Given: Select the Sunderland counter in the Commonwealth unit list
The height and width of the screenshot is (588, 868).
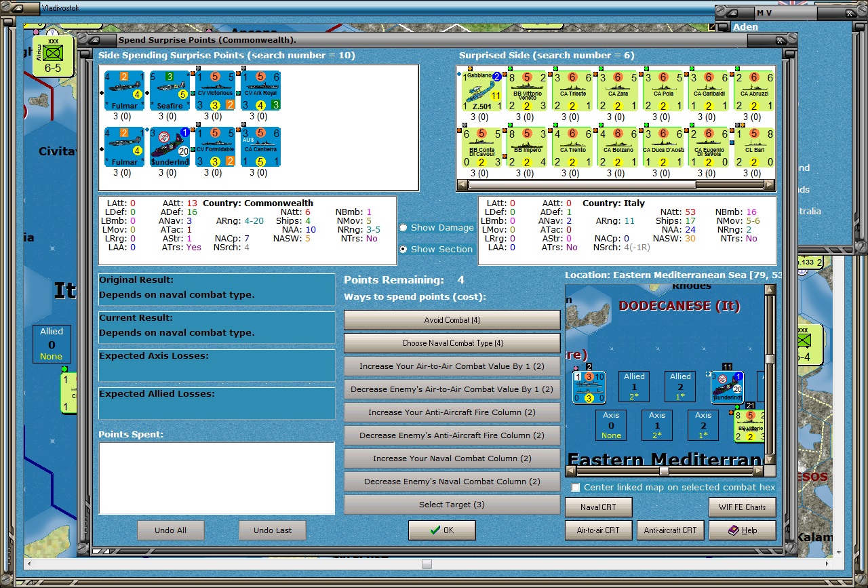Looking at the screenshot, I should (169, 146).
